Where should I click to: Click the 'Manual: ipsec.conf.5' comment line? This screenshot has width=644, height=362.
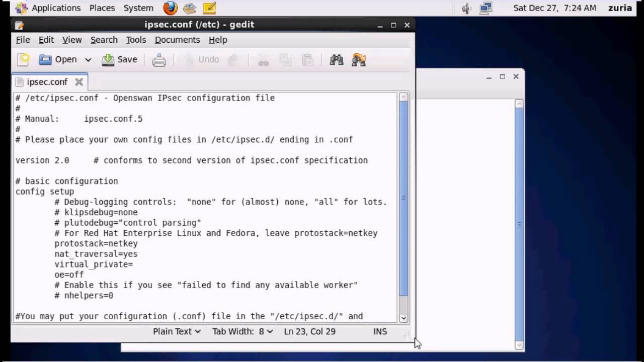79,119
